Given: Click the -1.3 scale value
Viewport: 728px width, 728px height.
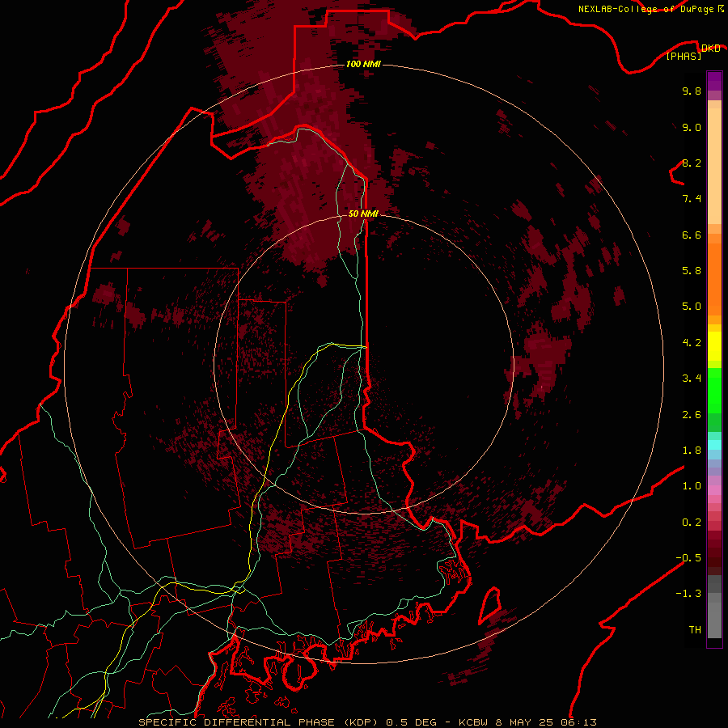Looking at the screenshot, I should click(x=688, y=594).
